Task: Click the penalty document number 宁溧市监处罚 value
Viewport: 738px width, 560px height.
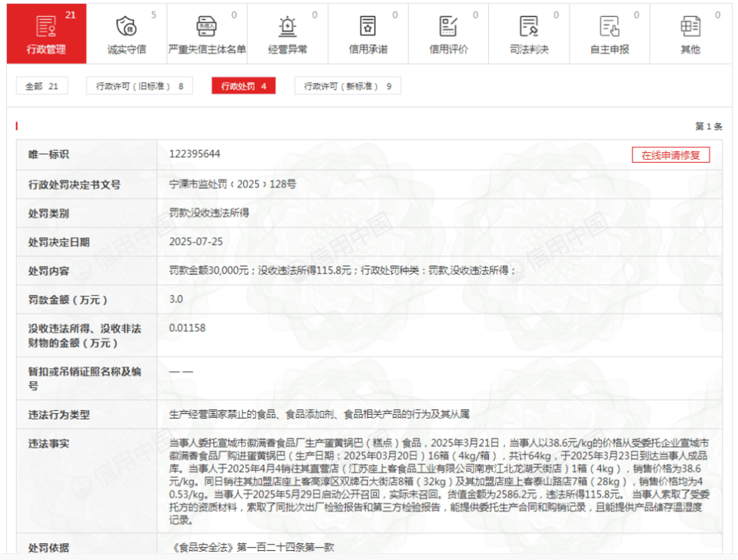Action: point(232,184)
